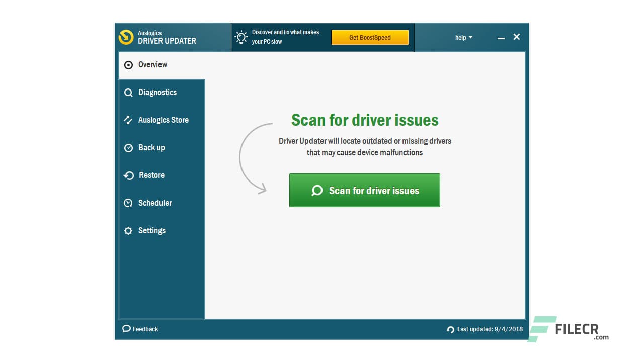The width and height of the screenshot is (644, 362).
Task: Open the Diagnostics section
Action: (157, 93)
